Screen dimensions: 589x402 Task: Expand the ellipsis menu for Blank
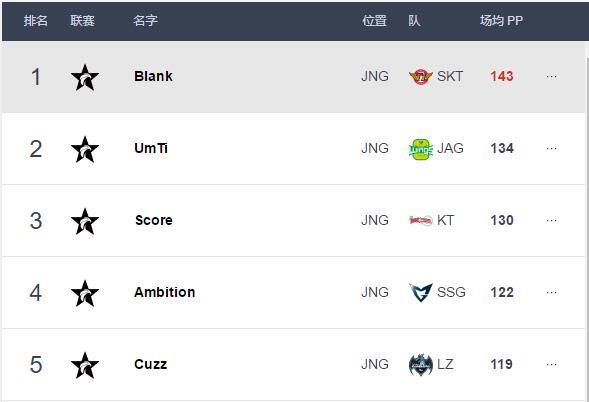click(x=551, y=77)
